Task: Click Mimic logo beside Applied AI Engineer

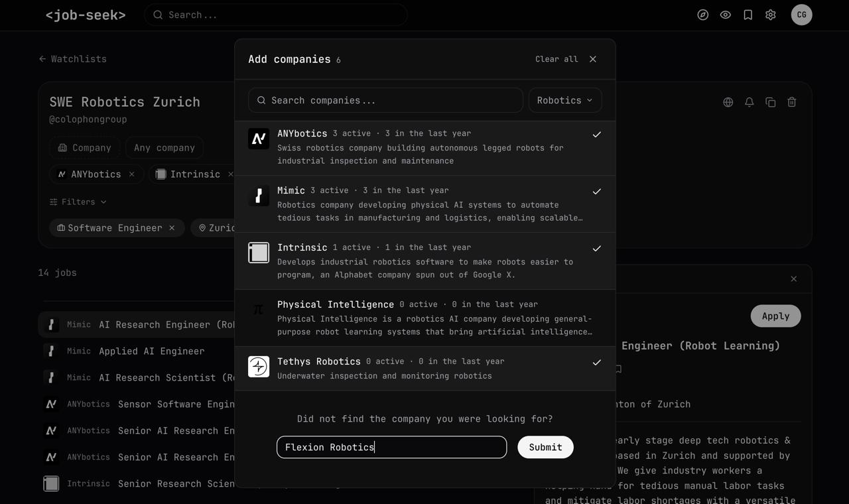Action: point(51,351)
